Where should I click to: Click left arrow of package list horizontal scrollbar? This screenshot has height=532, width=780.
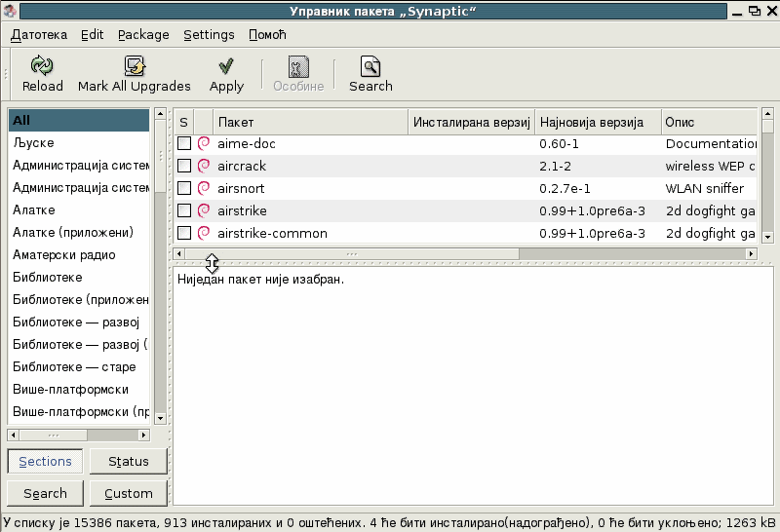(179, 254)
